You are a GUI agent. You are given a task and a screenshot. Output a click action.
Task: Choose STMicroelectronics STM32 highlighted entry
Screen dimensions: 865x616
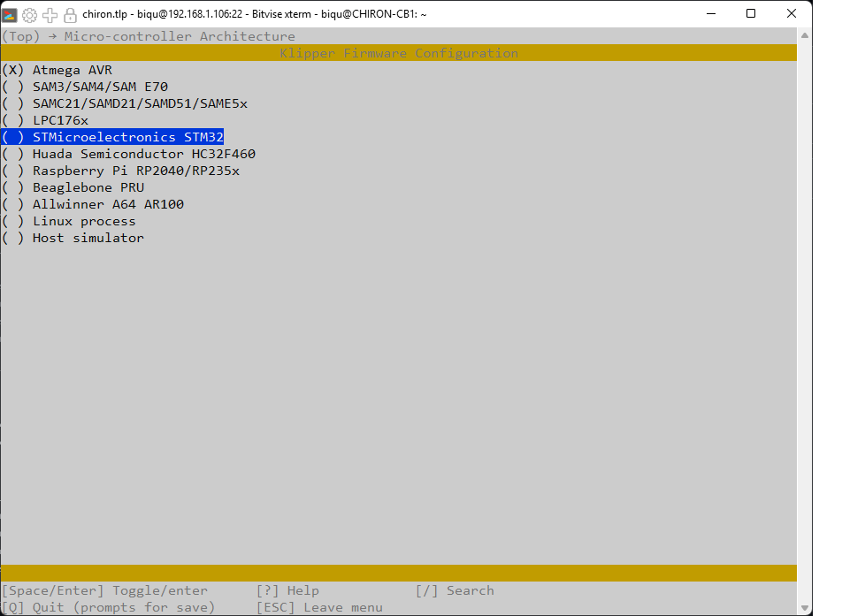pos(112,137)
